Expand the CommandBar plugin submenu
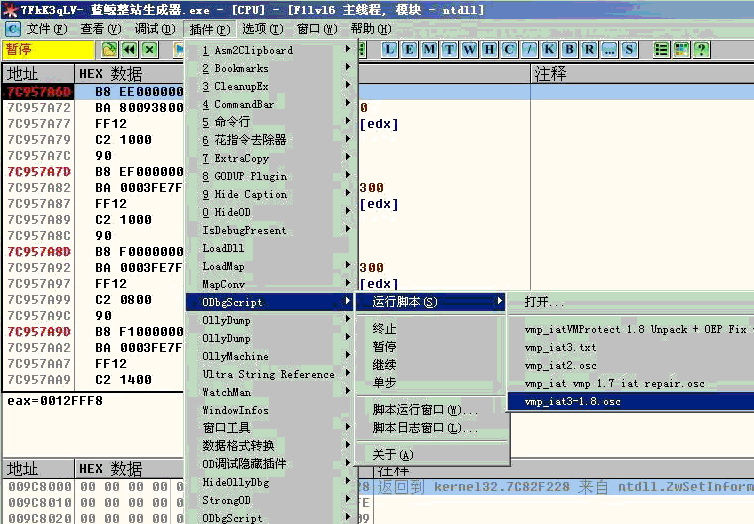Image resolution: width=754 pixels, height=524 pixels. pos(271,104)
